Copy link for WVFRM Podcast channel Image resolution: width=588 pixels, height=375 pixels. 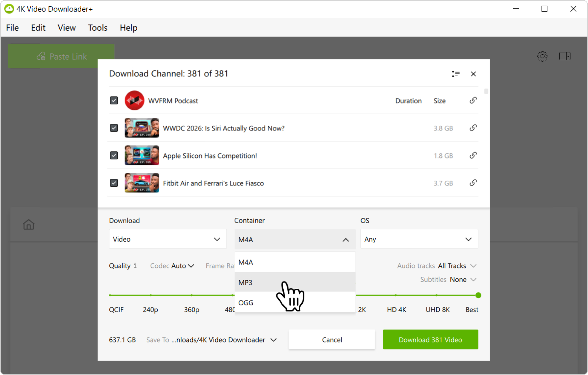(473, 100)
